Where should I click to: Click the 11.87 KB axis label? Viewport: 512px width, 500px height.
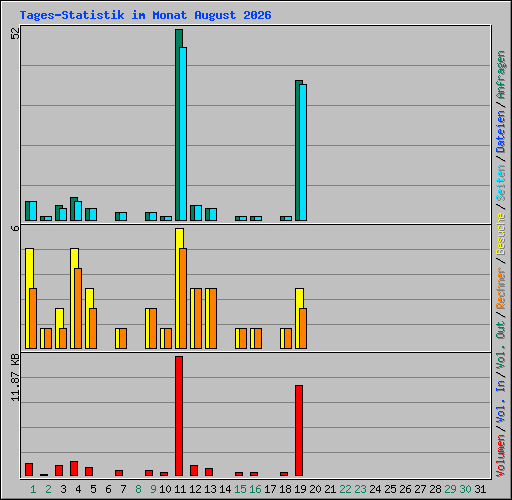(x=15, y=377)
